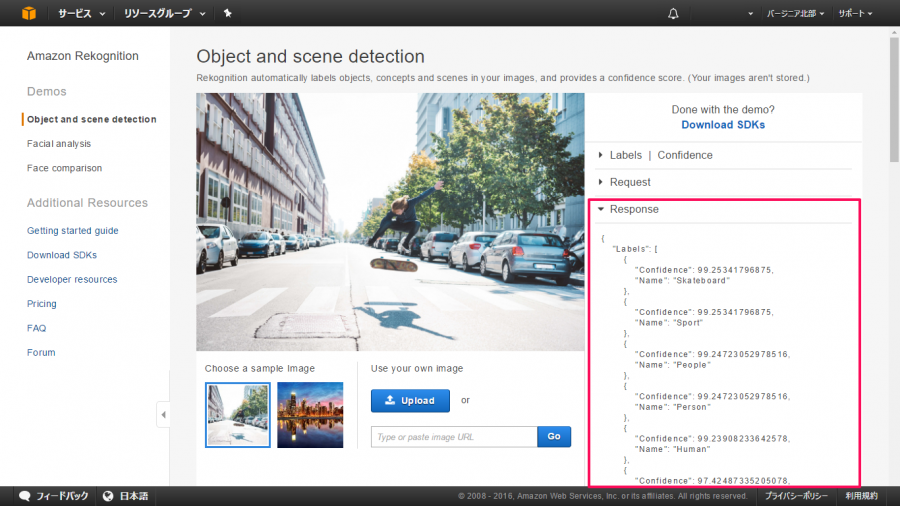The image size is (900, 506).
Task: Open the Pricing link
Action: 41,304
